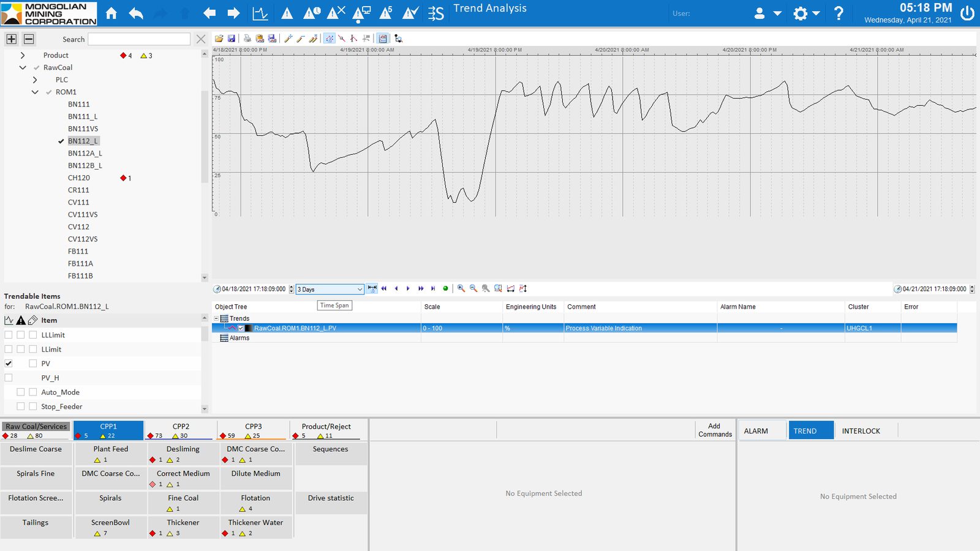This screenshot has width=980, height=551.
Task: Toggle RawCoal.ROM1.BN112_L.PV pen visibility checkbox
Action: click(241, 328)
